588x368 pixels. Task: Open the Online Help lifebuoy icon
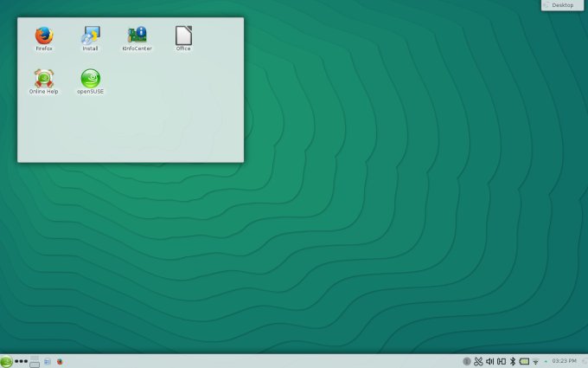[44, 78]
